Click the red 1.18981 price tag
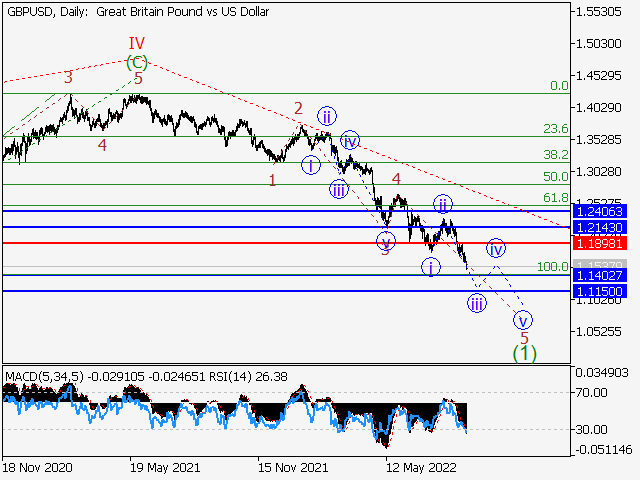 pos(600,244)
